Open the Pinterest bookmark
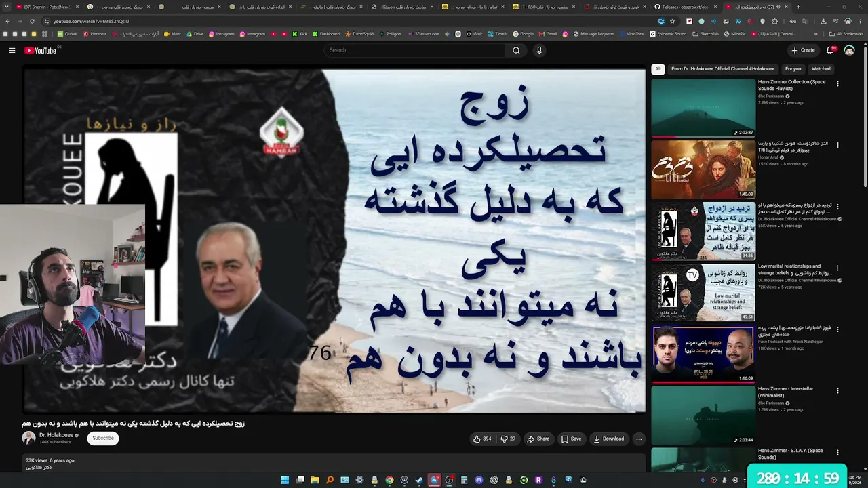The width and height of the screenshot is (868, 488). [x=95, y=34]
